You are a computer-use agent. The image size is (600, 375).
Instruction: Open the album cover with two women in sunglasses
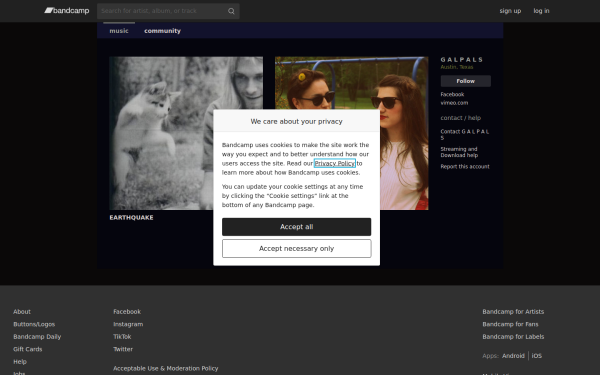352,133
